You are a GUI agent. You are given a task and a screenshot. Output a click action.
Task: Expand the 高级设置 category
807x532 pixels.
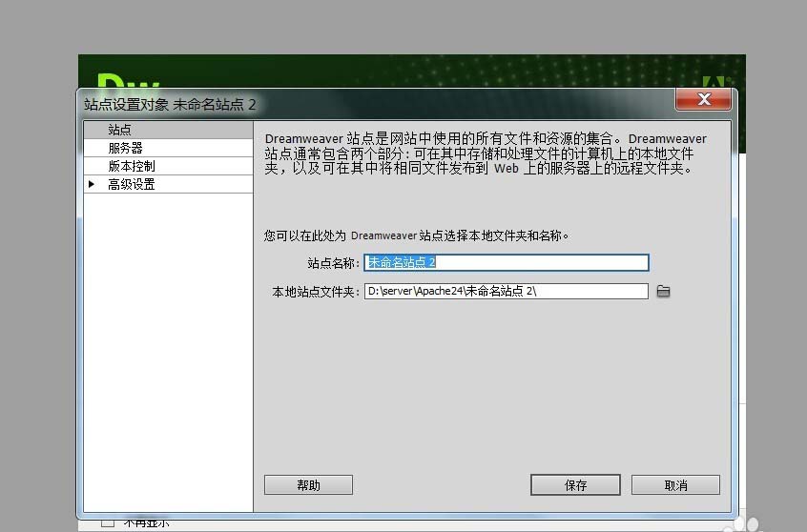pos(92,184)
